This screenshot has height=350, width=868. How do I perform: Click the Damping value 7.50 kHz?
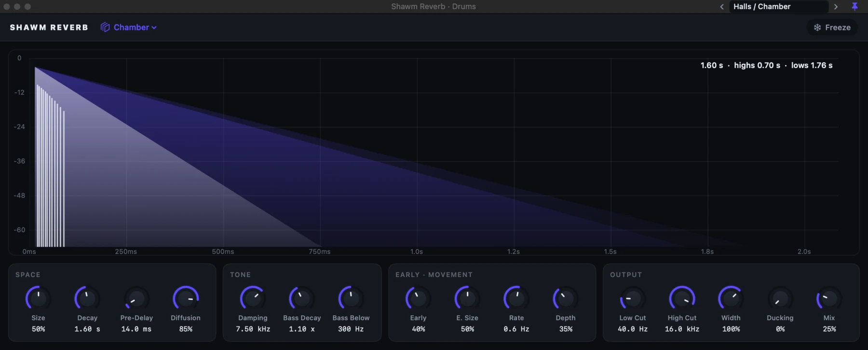pyautogui.click(x=253, y=329)
